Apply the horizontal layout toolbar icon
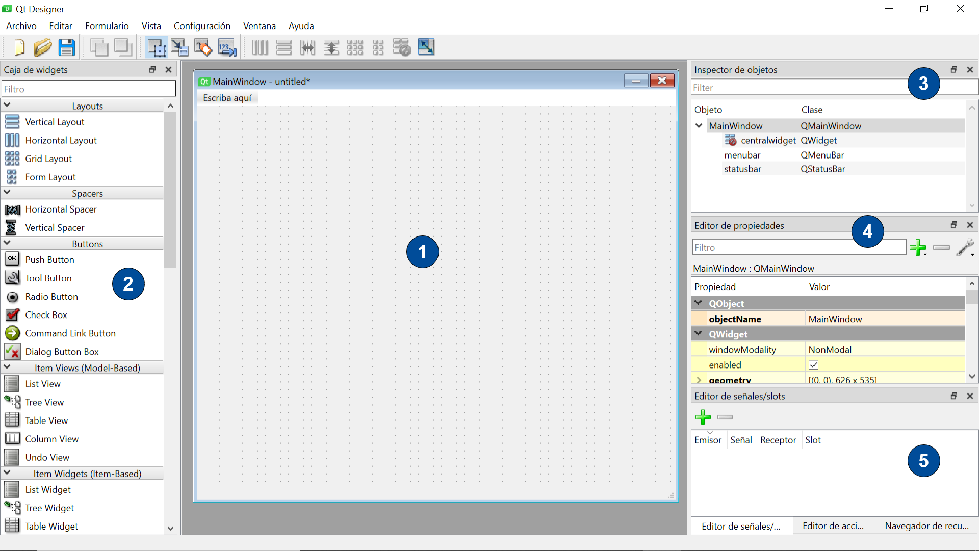980x552 pixels. 260,47
